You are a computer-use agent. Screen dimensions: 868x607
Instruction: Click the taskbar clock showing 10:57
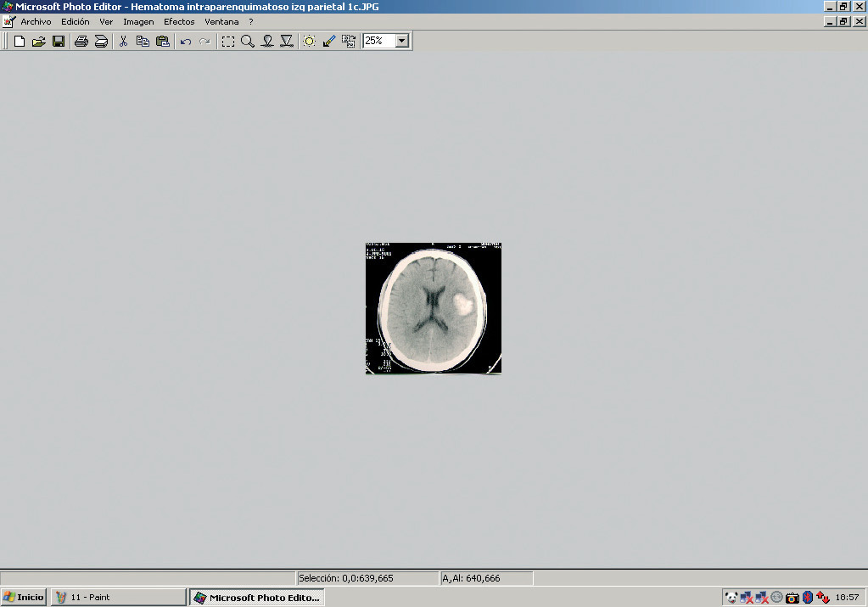(847, 598)
